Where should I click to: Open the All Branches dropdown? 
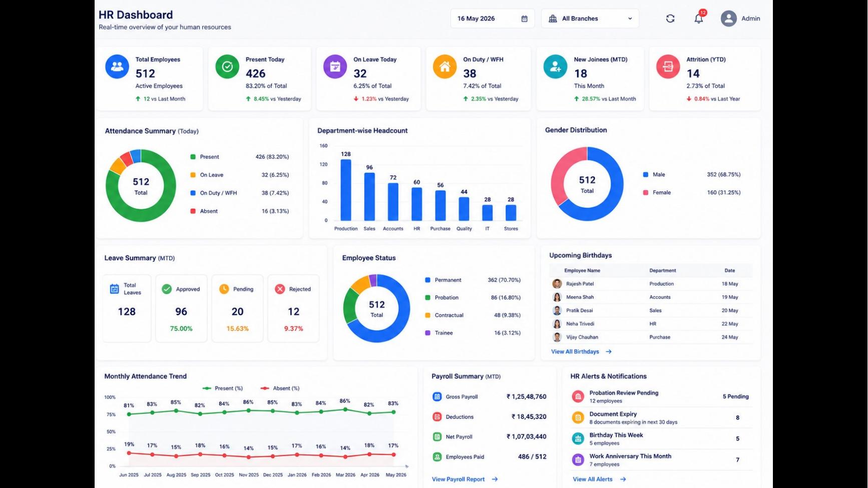(590, 19)
